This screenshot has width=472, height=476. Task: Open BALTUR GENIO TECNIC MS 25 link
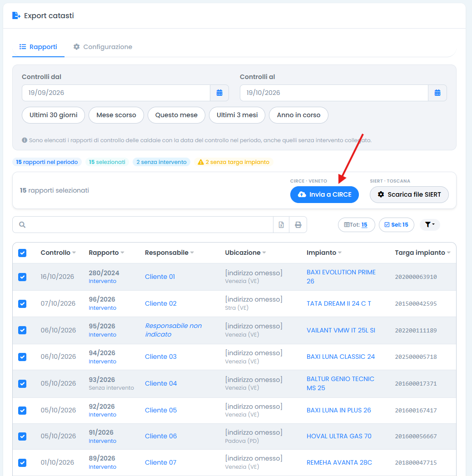(x=340, y=383)
